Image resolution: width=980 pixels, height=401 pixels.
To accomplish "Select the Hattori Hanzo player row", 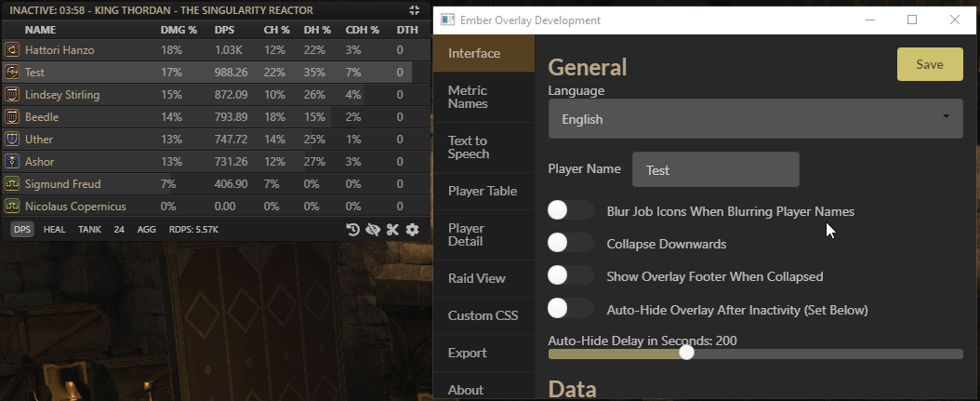I will pos(217,50).
